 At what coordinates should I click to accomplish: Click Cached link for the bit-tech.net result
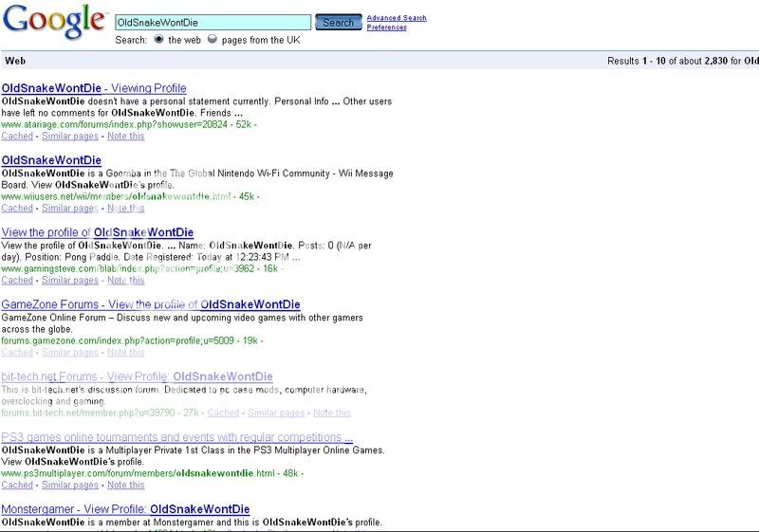coord(223,413)
